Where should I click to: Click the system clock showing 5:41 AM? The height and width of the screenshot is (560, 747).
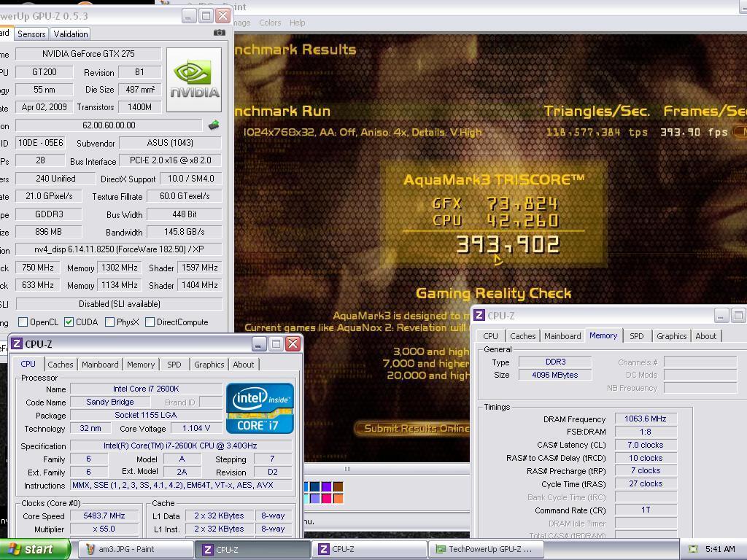pyautogui.click(x=720, y=550)
